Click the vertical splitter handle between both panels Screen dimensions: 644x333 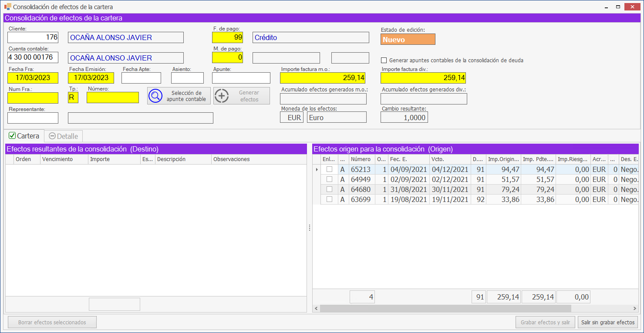(310, 228)
